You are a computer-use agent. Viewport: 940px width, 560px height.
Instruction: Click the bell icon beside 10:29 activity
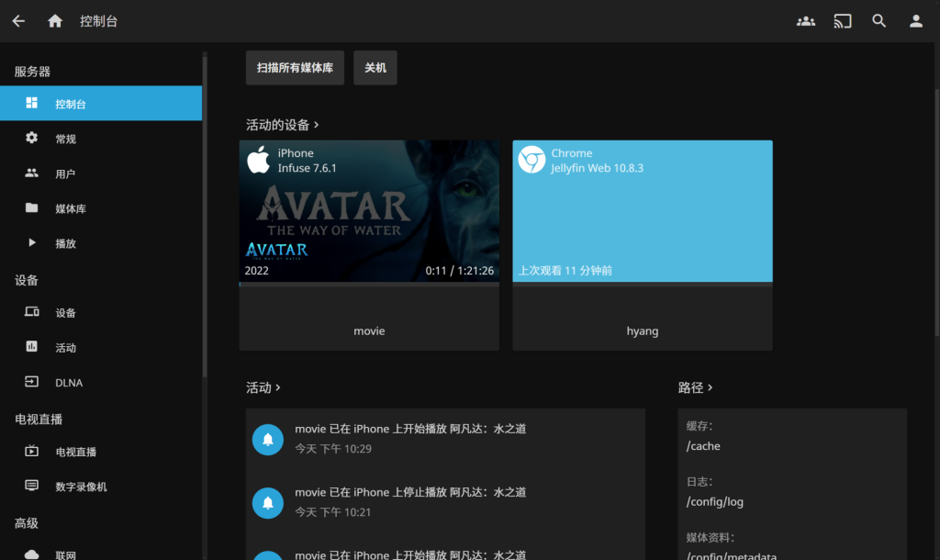[x=267, y=440]
